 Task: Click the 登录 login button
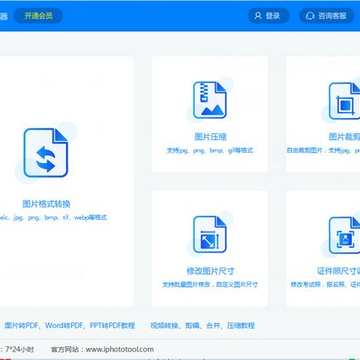point(269,16)
